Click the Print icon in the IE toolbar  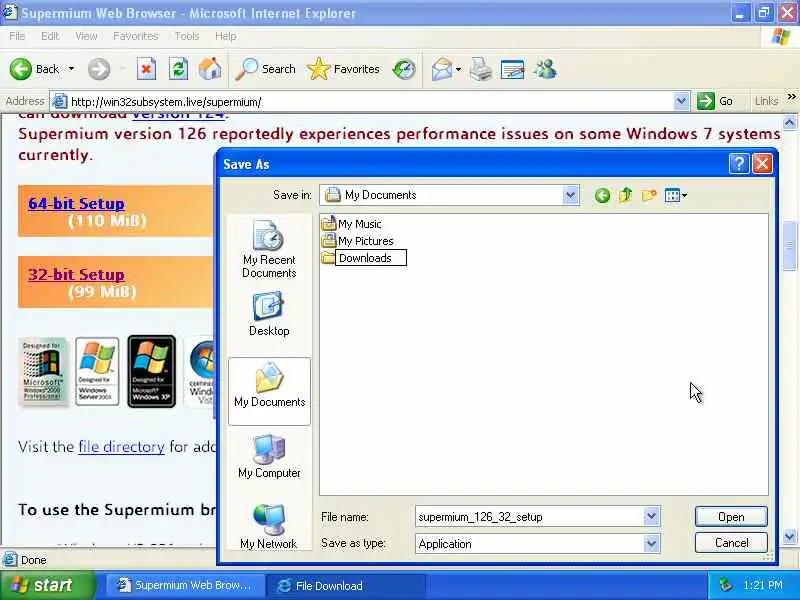[x=481, y=69]
